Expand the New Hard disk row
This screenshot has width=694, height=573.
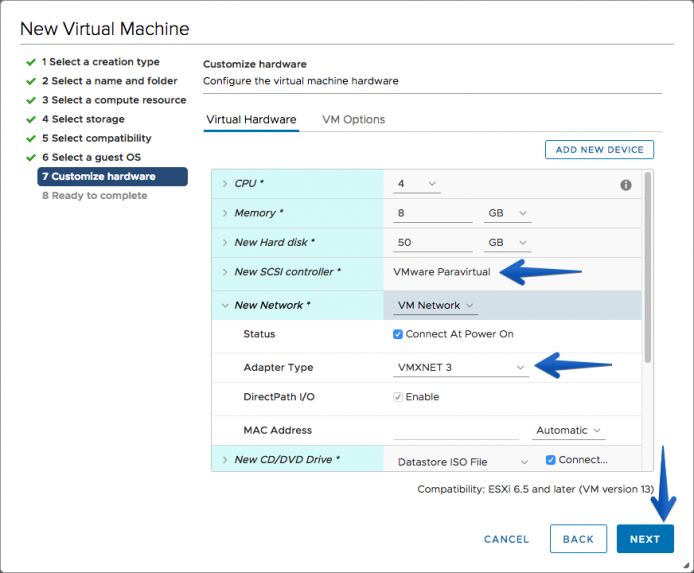click(x=225, y=242)
